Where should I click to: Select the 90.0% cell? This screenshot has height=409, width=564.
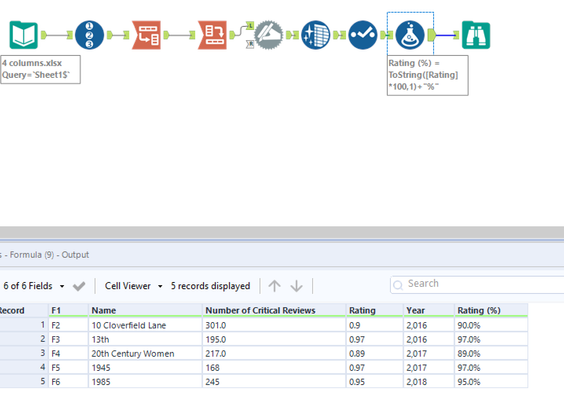click(491, 325)
